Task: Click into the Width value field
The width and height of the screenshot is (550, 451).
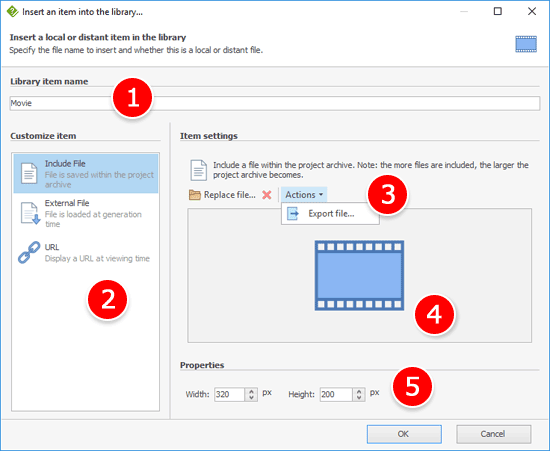Action: coord(230,394)
